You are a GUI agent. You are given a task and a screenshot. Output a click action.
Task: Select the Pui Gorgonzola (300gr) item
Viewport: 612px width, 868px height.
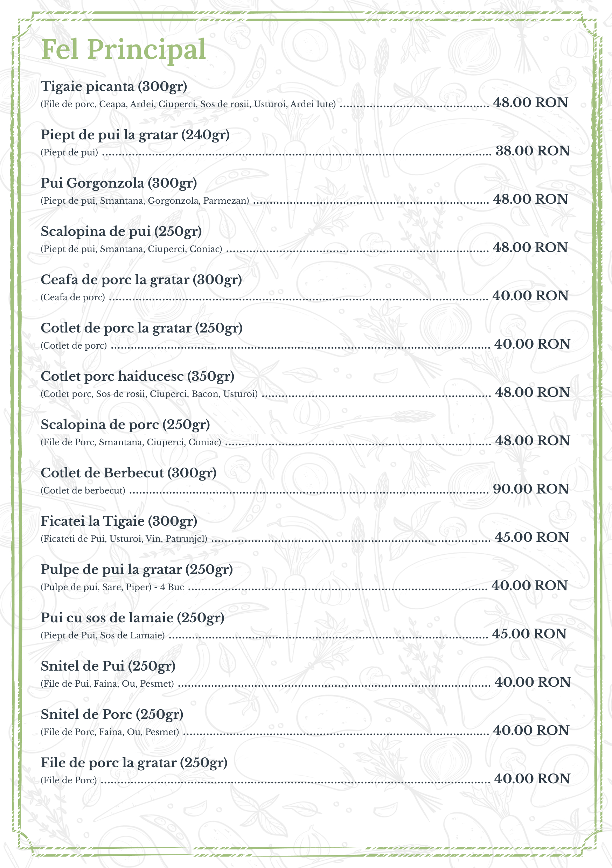(x=119, y=183)
